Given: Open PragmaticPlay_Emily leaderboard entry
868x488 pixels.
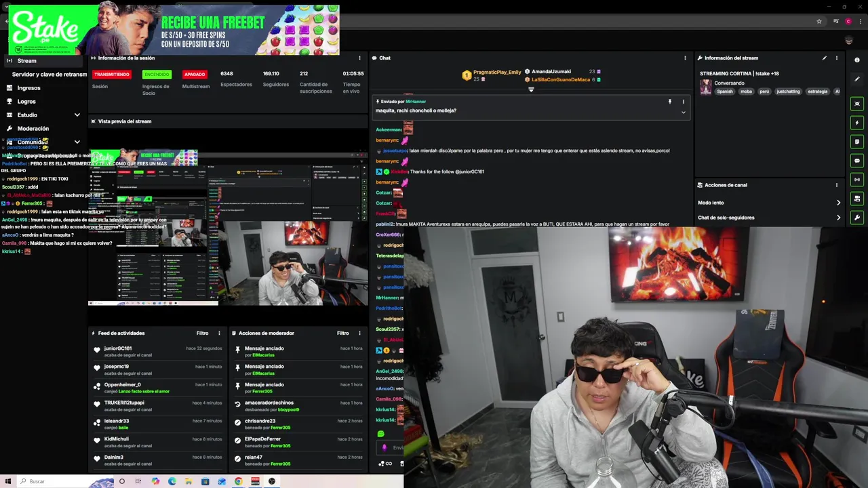Looking at the screenshot, I should point(492,75).
